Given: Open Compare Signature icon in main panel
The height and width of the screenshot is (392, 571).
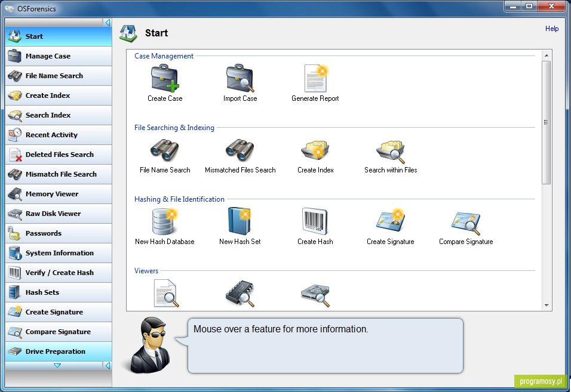Looking at the screenshot, I should click(x=466, y=223).
